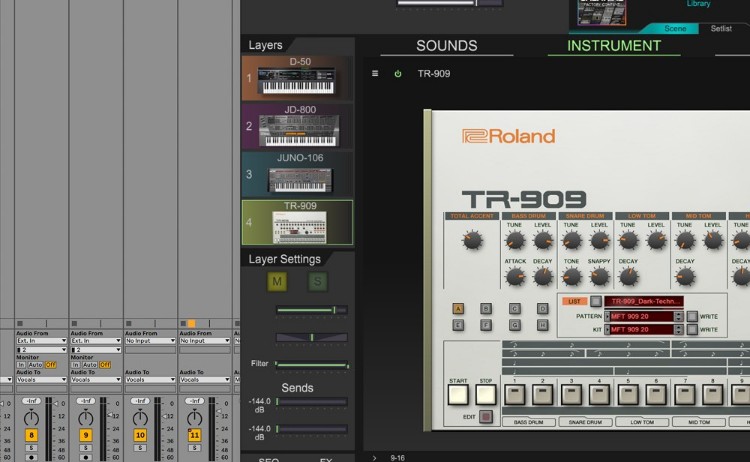This screenshot has height=462, width=750.
Task: Open the KIT MFT 909 20 selector
Action: [x=641, y=330]
